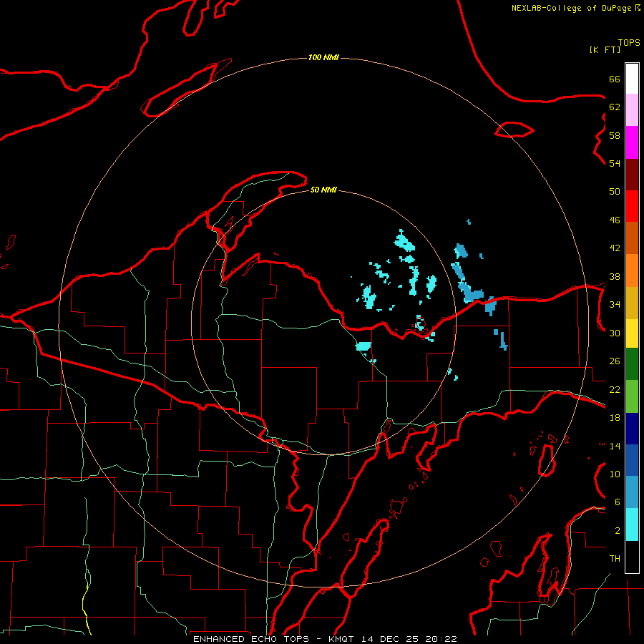Click the NEXLAB-College of DuPage credit text
The height and width of the screenshot is (644, 644).
tap(575, 8)
